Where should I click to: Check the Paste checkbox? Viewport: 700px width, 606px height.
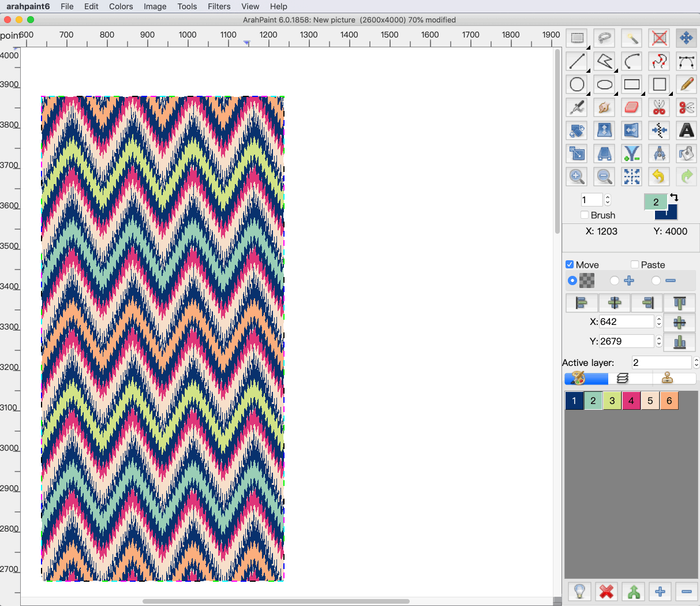(x=635, y=264)
